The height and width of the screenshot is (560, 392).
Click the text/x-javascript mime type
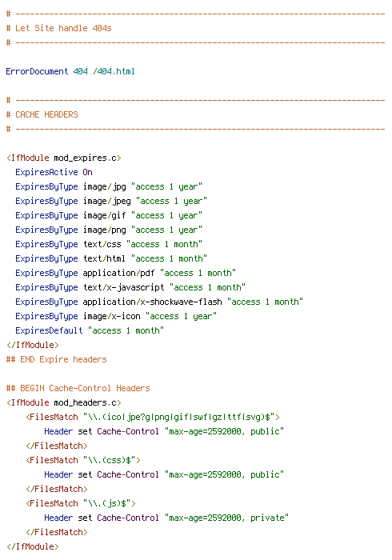tap(124, 287)
